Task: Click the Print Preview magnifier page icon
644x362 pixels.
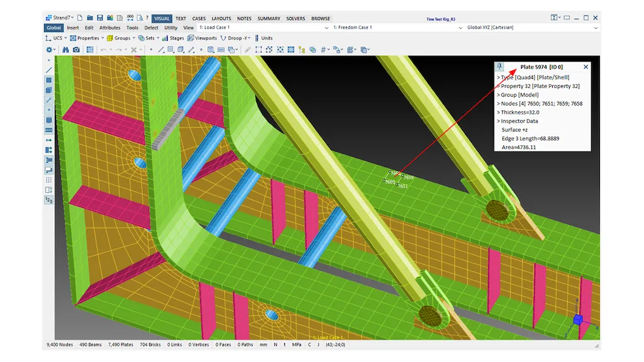Action: (140, 18)
